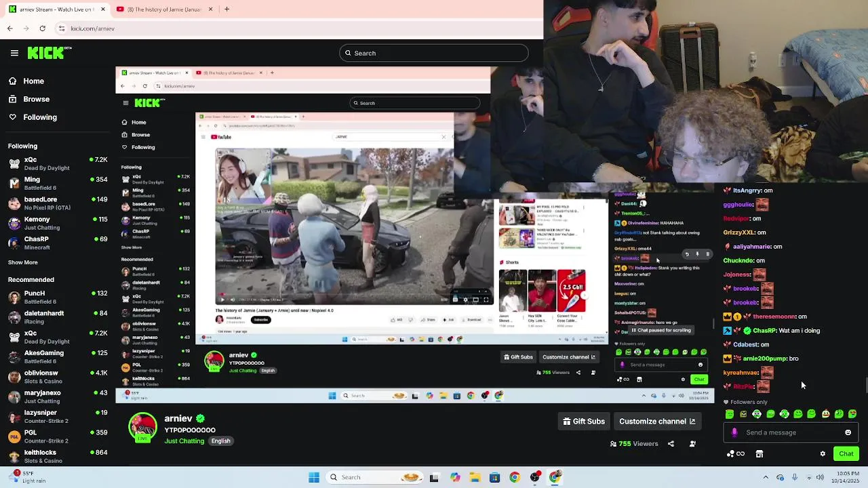The image size is (868, 488).
Task: Open the shop icon below the outer chat box
Action: tap(759, 454)
